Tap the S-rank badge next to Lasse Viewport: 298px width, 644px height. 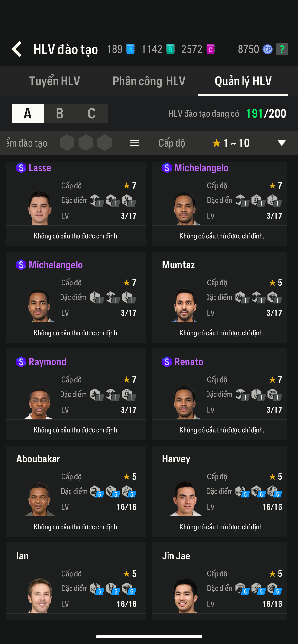pyautogui.click(x=21, y=168)
